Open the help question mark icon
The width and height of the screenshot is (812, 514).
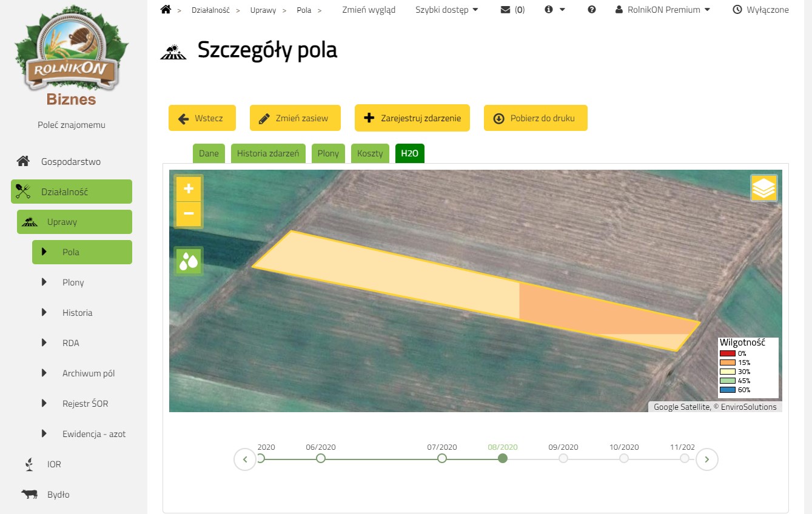pos(592,10)
